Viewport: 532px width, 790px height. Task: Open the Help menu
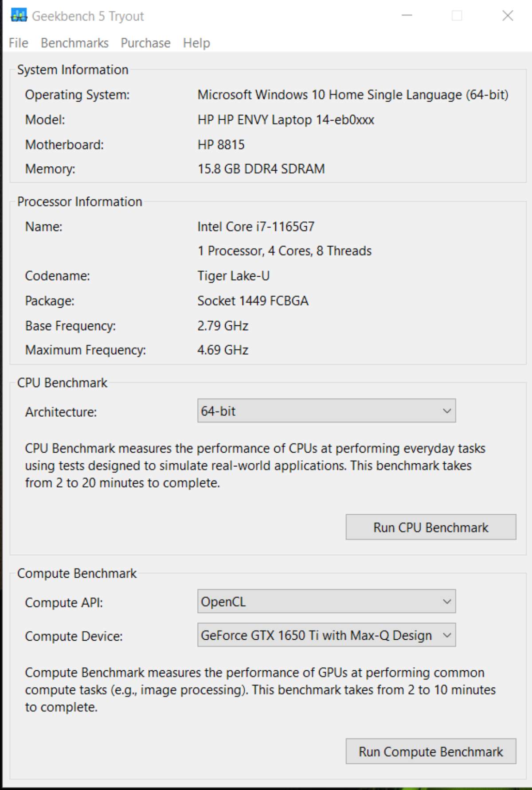(x=196, y=43)
